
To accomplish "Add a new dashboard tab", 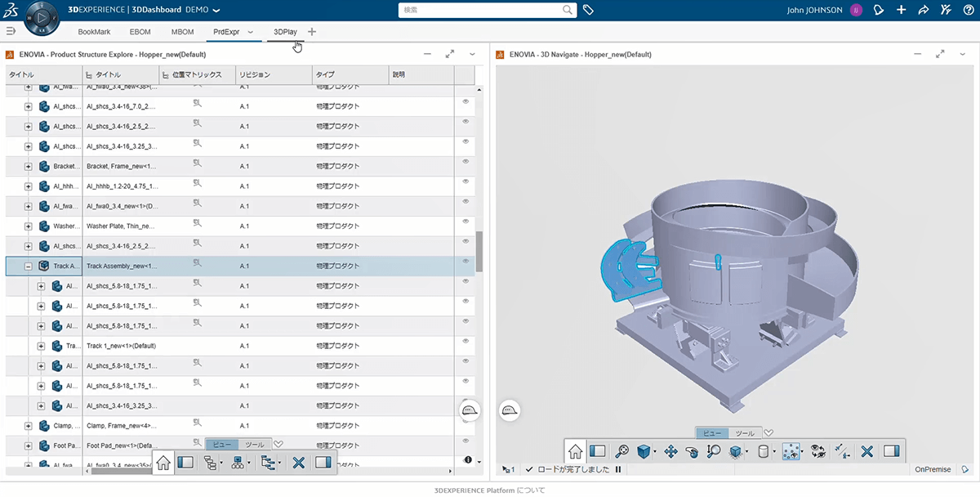I will click(312, 32).
